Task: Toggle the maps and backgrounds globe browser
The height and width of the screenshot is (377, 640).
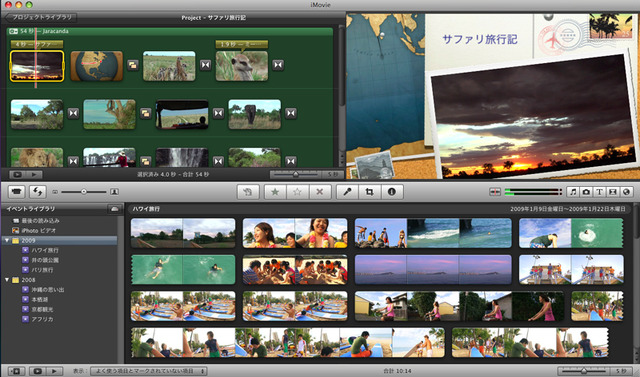Action: click(x=626, y=192)
